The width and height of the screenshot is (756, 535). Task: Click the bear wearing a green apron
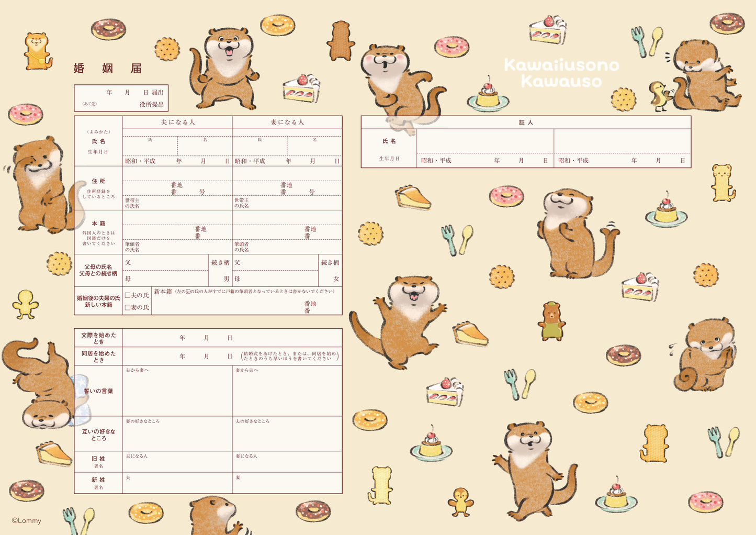click(551, 321)
